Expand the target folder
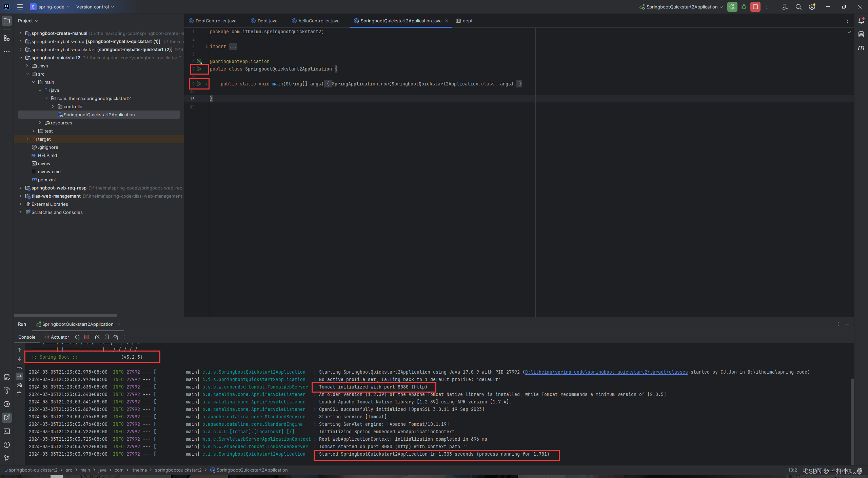Image resolution: width=868 pixels, height=478 pixels. 27,139
